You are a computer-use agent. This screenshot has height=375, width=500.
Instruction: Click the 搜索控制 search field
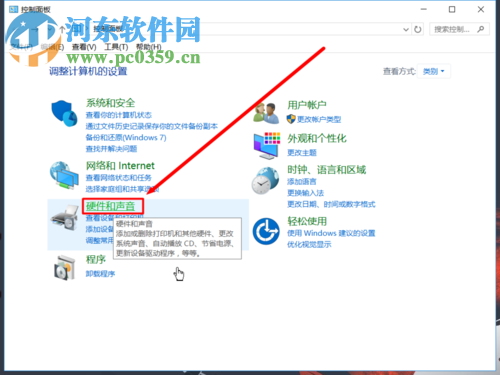(459, 29)
